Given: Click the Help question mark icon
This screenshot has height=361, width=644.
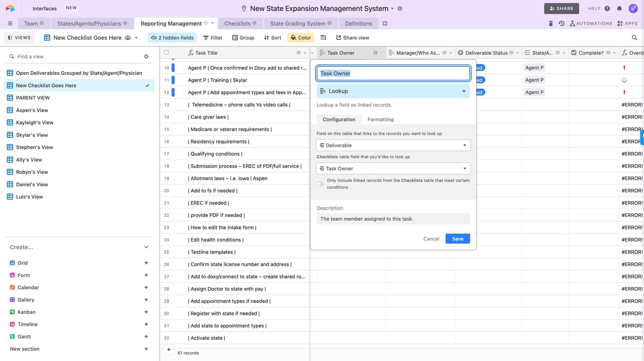Looking at the screenshot, I should point(607,9).
